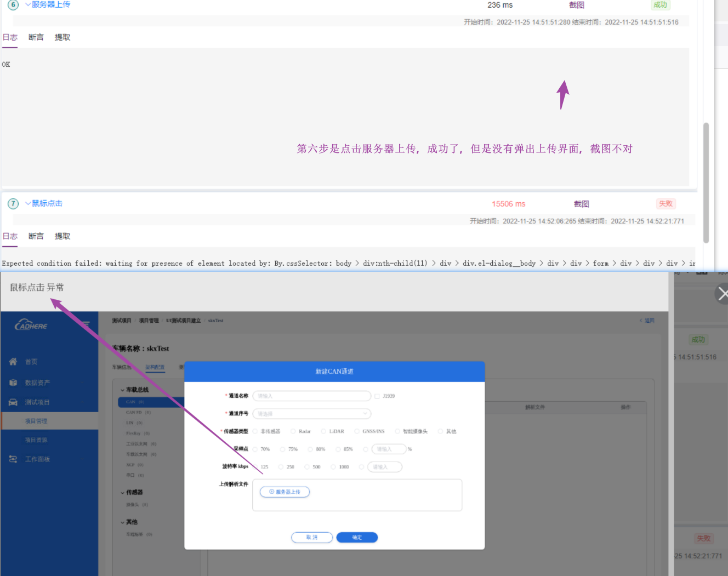
Task: Select the 首页 home icon in sidebar
Action: [13, 361]
